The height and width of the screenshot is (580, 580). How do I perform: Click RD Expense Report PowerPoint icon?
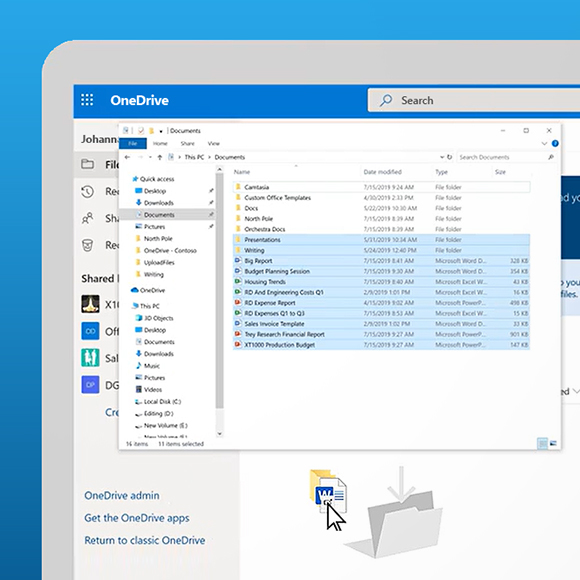point(238,303)
